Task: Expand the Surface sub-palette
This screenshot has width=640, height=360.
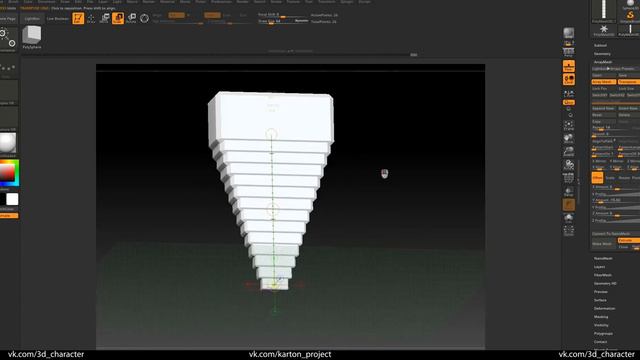Action: click(x=600, y=300)
